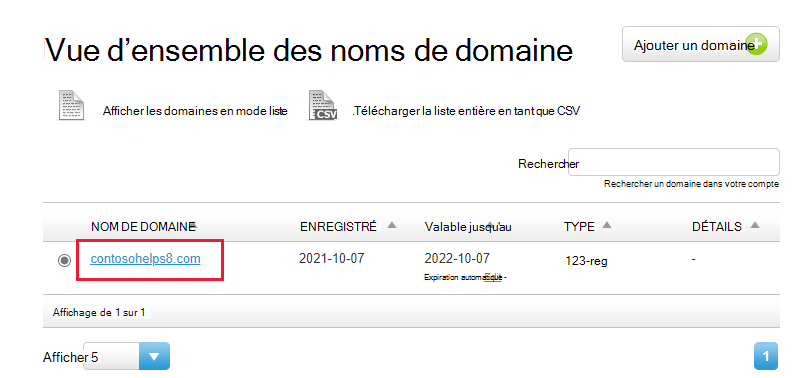Click the Edit link under expiration date
This screenshot has height=378, width=808.
click(x=493, y=277)
